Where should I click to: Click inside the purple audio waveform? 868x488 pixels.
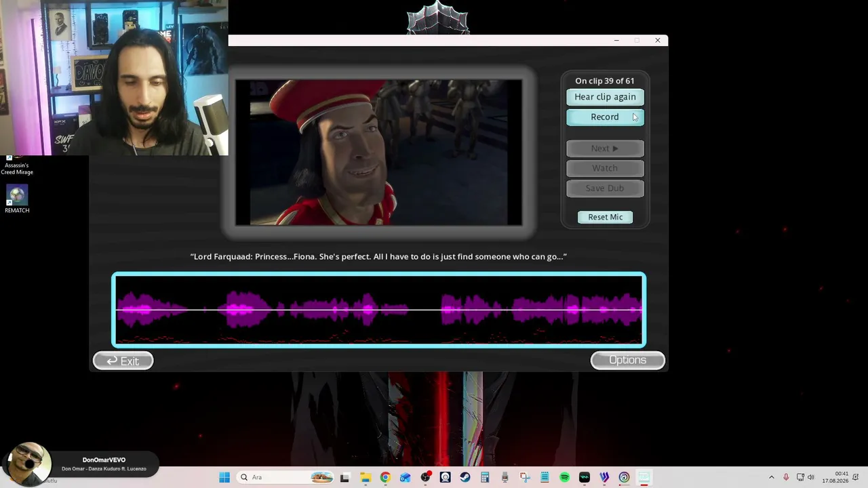[x=379, y=310]
